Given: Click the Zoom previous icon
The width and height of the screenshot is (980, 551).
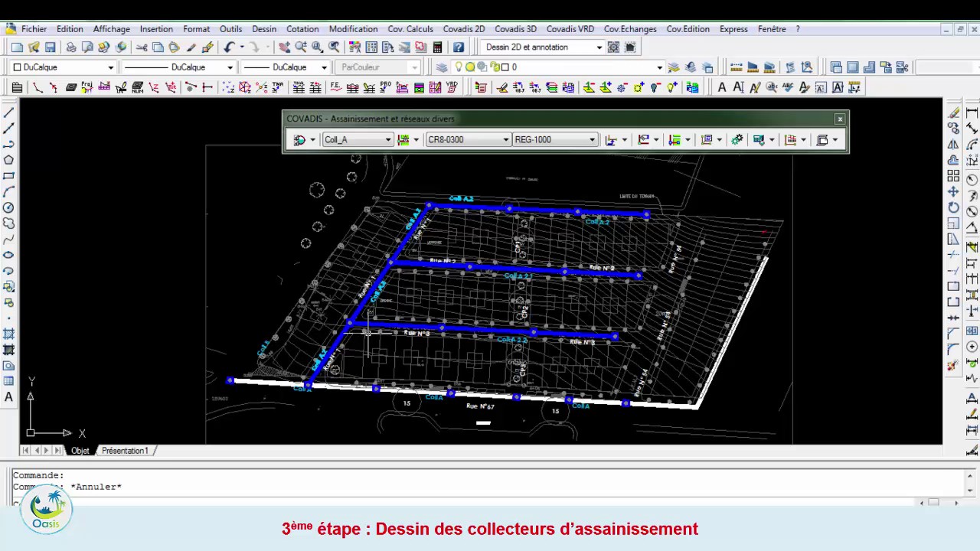Looking at the screenshot, I should (334, 47).
